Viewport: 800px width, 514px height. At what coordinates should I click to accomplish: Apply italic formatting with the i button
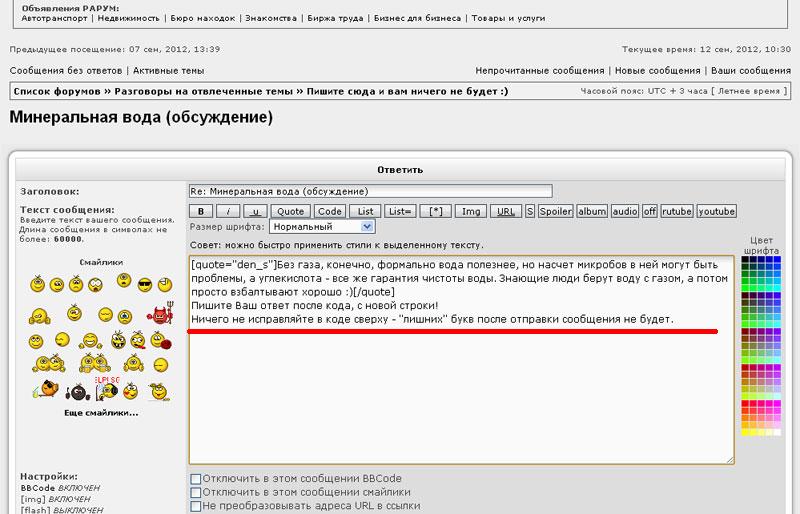coord(228,211)
